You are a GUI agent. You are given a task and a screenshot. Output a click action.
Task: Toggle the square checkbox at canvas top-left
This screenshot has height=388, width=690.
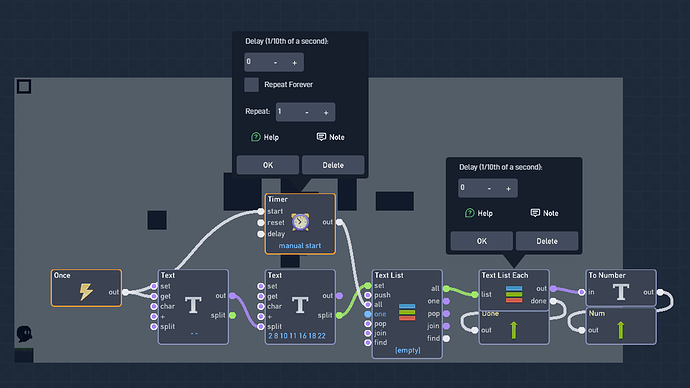(x=24, y=86)
